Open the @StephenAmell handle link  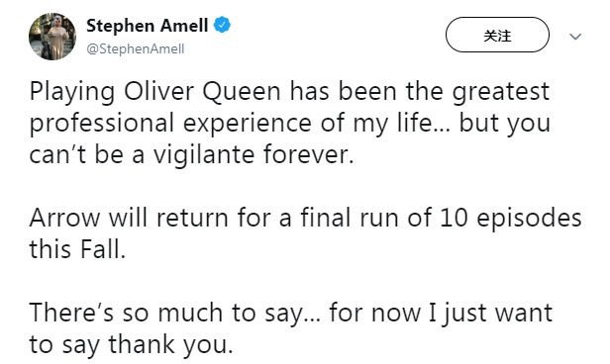(136, 48)
